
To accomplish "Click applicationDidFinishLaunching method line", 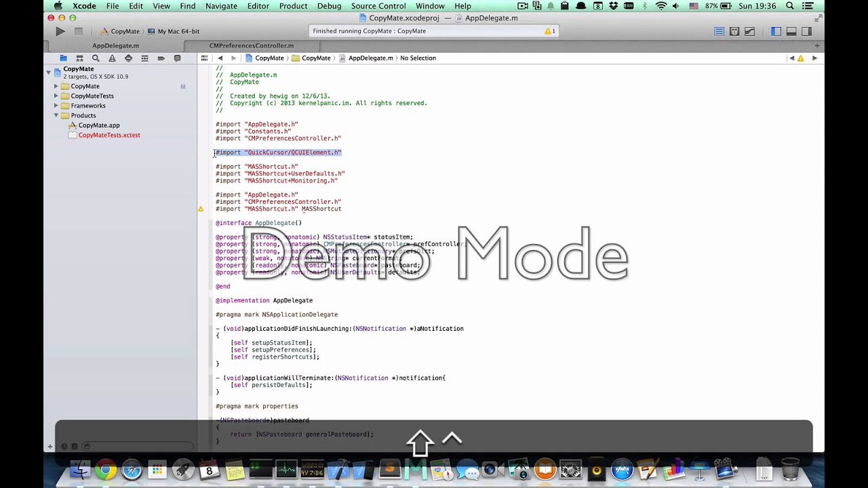I will [340, 329].
